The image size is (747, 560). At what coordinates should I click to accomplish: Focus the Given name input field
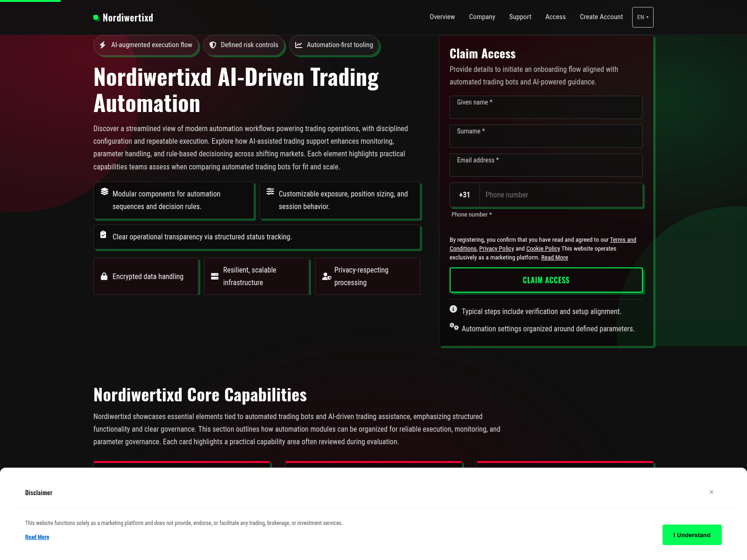[546, 107]
